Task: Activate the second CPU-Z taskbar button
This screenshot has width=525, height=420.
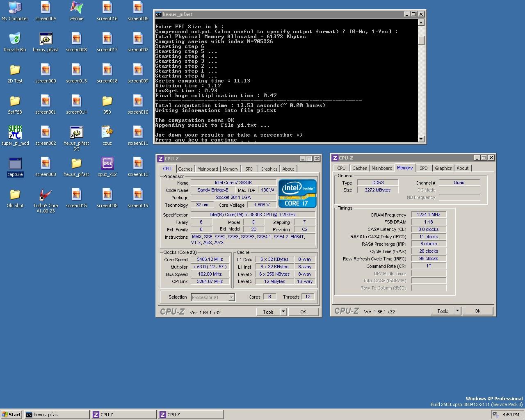Action: tap(191, 415)
